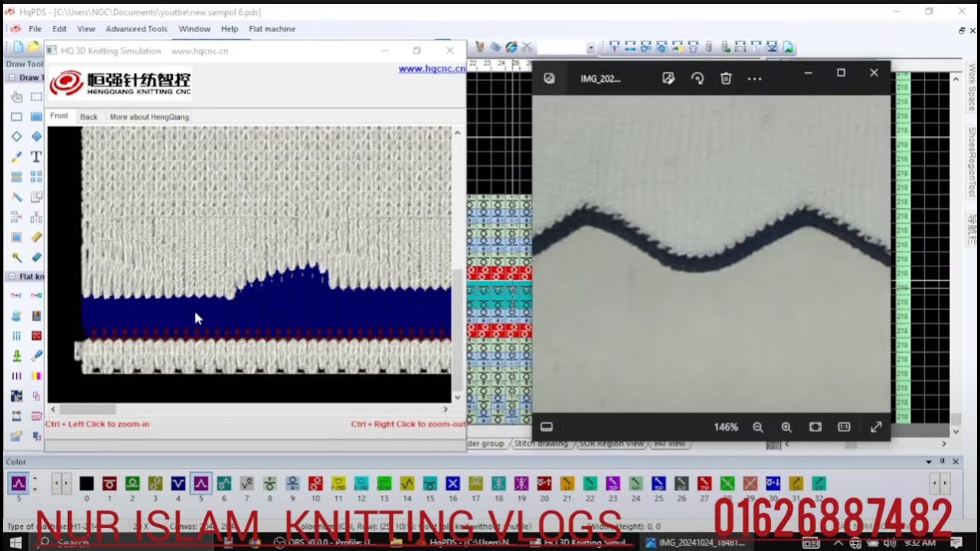Toggle the filmstrip icon in Photos

click(x=547, y=427)
